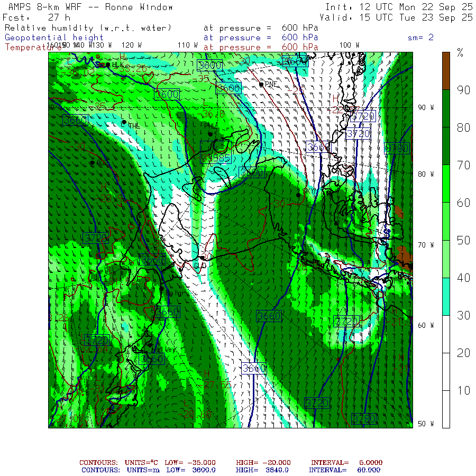Viewport: 476px width, 476px height.
Task: Click the SKY station marker
Action: point(298,195)
